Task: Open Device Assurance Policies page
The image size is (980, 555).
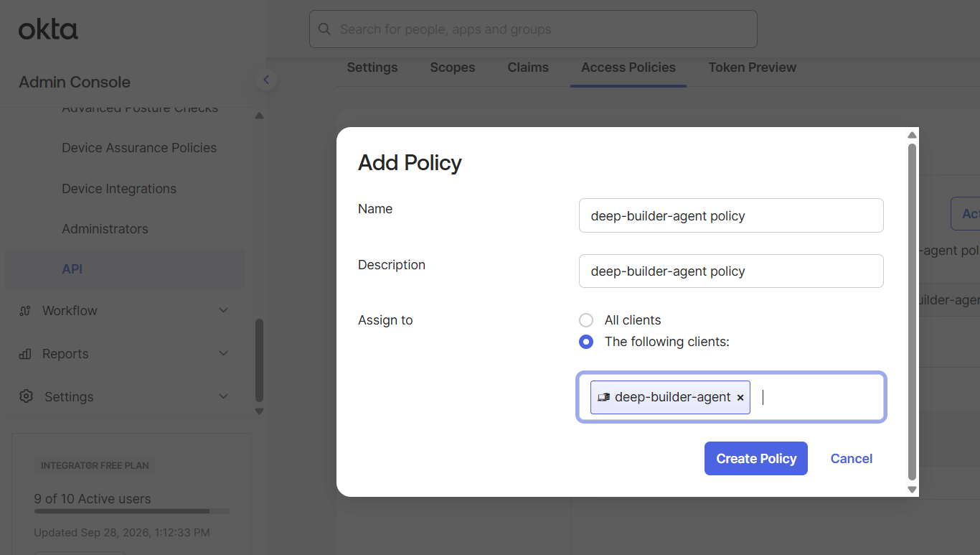Action: point(139,148)
